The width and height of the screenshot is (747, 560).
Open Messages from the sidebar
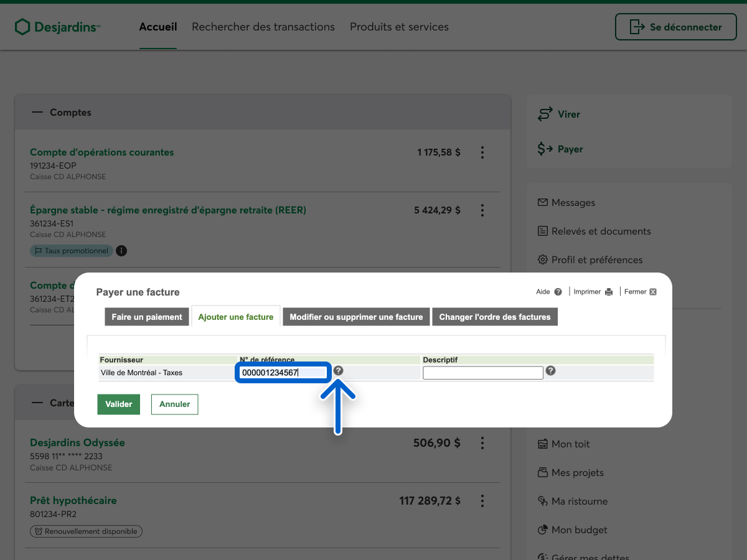573,203
